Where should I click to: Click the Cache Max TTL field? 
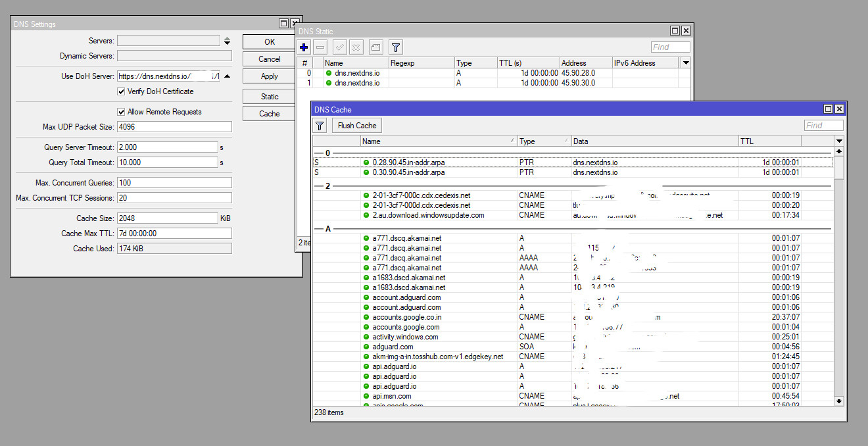[174, 234]
